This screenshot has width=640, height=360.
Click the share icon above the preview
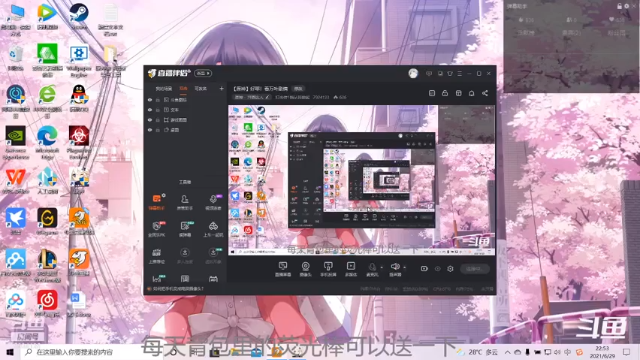pos(485,93)
